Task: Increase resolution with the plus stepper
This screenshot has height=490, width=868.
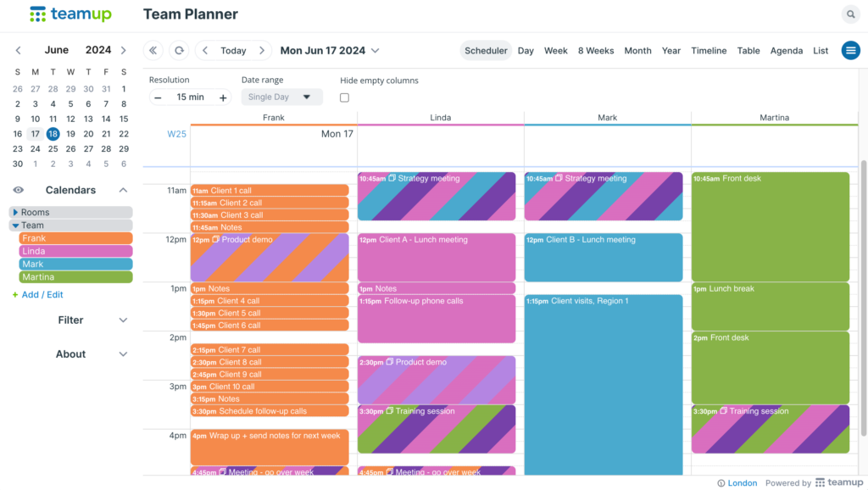Action: click(x=222, y=97)
